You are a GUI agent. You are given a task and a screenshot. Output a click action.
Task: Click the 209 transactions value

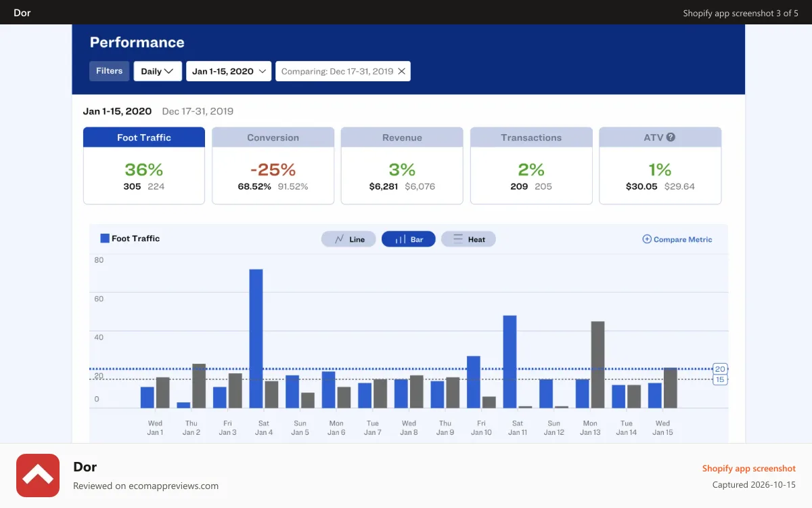[519, 186]
